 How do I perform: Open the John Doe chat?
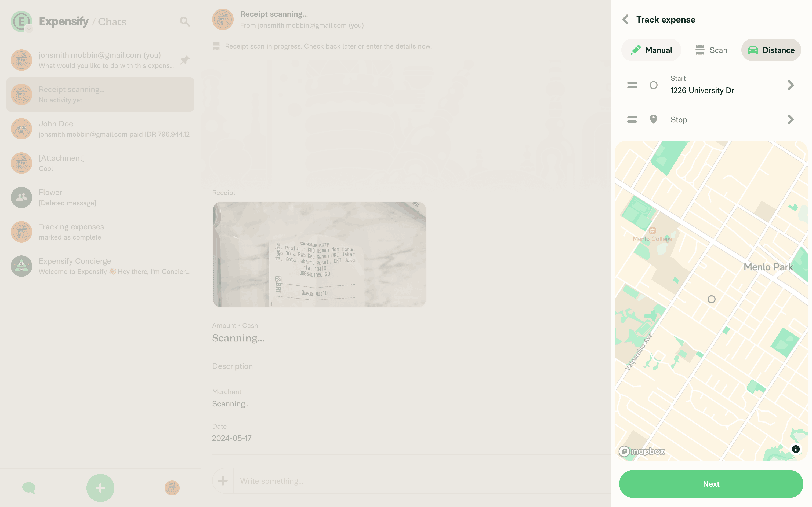[100, 129]
